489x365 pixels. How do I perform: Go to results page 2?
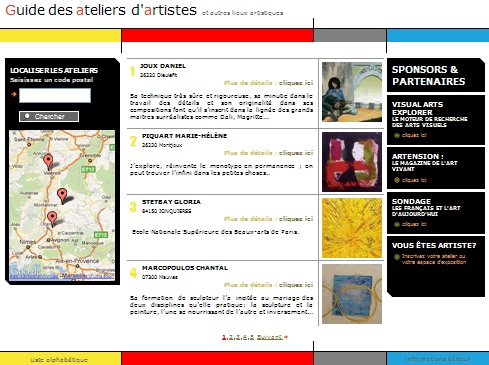pyautogui.click(x=231, y=337)
